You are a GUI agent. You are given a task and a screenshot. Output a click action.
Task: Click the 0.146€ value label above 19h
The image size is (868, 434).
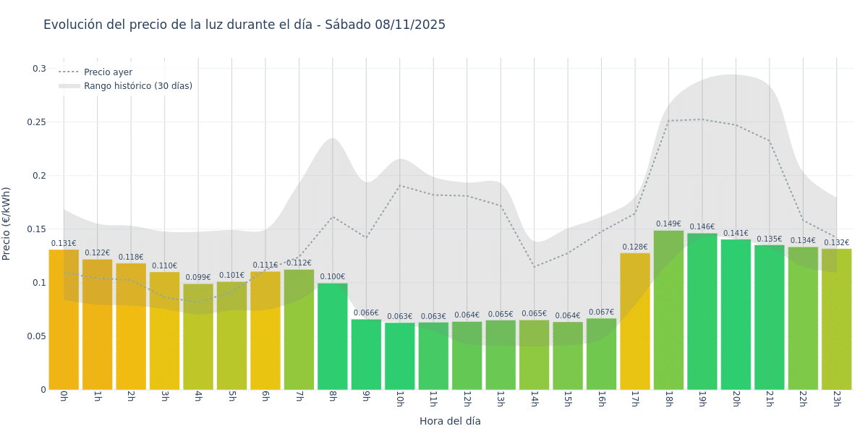pyautogui.click(x=702, y=227)
